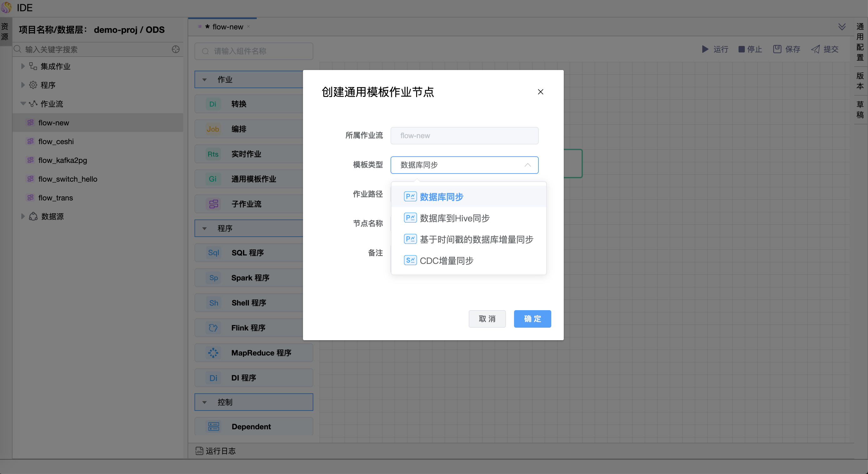868x474 pixels.
Task: Open the run log icon at bottom
Action: point(199,451)
